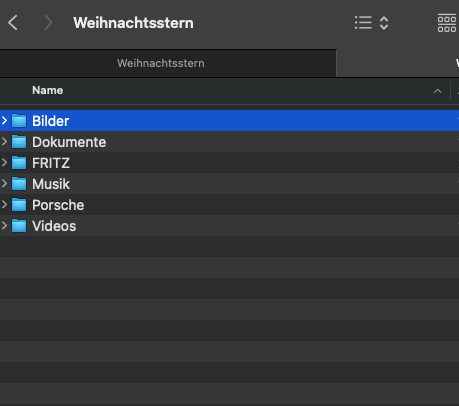Go back with the left arrow
Viewport: 459px width, 406px height.
13,23
